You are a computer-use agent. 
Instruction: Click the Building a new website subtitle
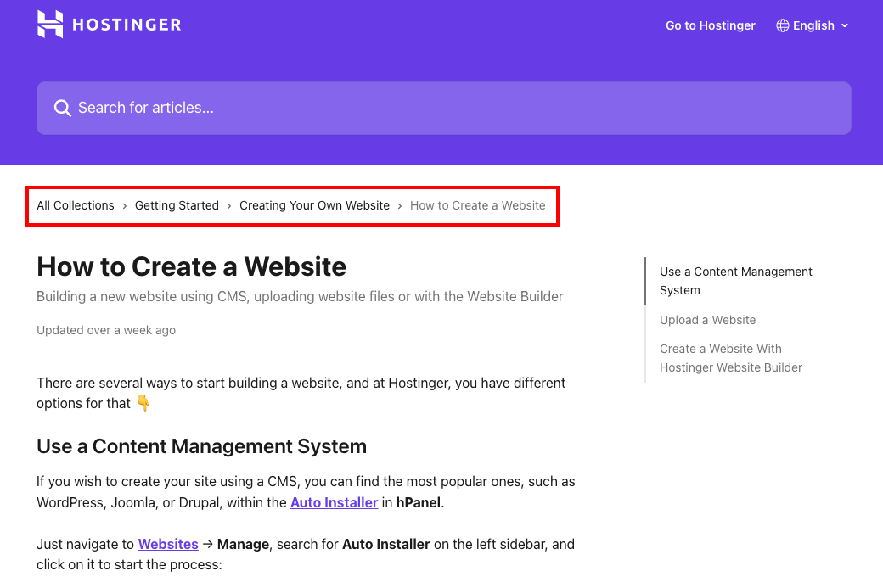[300, 296]
